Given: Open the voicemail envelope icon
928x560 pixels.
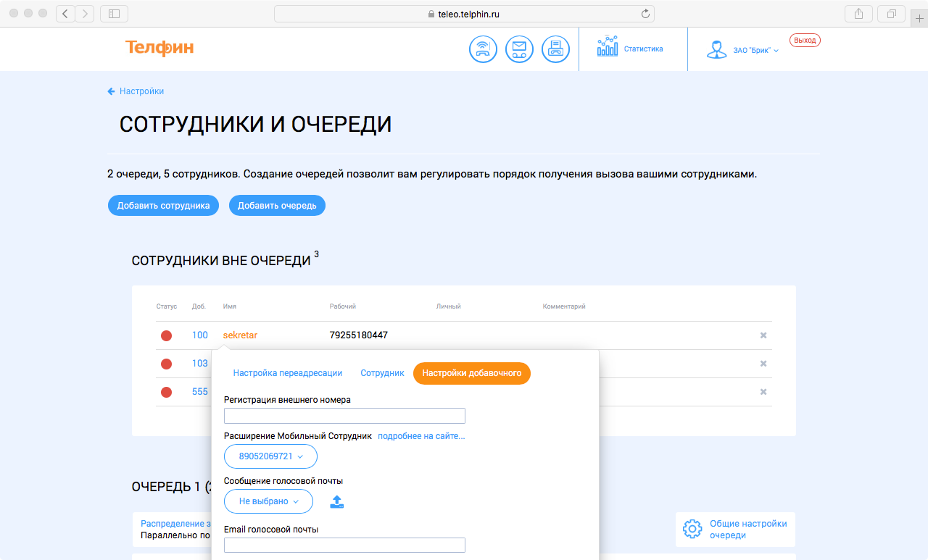Looking at the screenshot, I should click(x=519, y=49).
